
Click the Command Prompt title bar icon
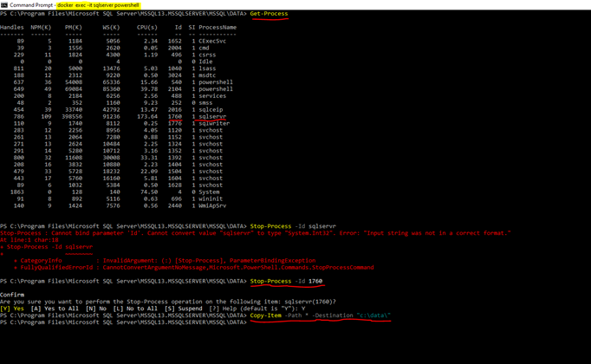click(4, 5)
